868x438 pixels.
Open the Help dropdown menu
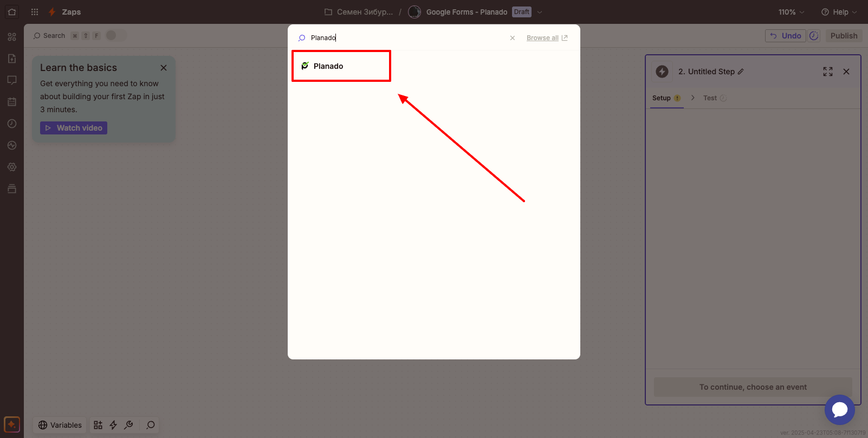(839, 12)
